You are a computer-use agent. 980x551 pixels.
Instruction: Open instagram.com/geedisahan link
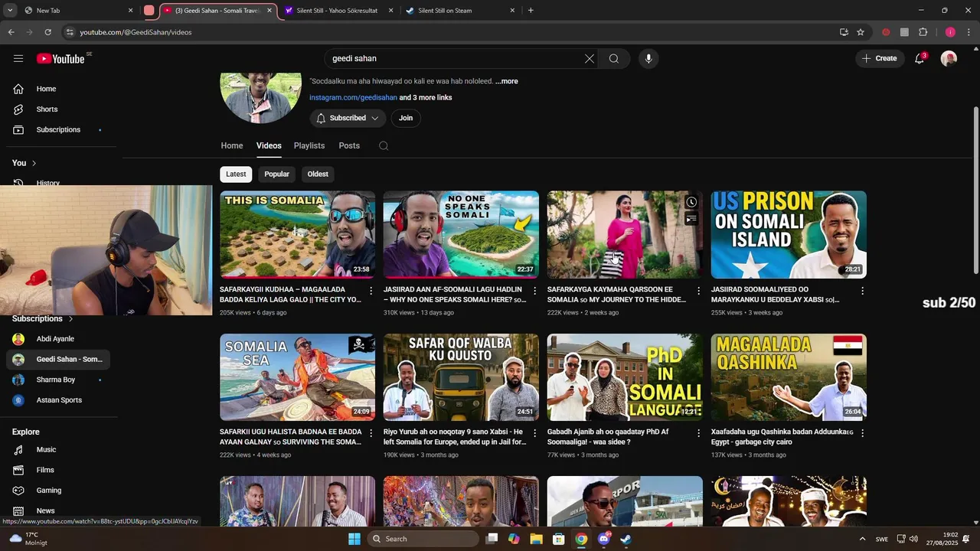coord(353,98)
